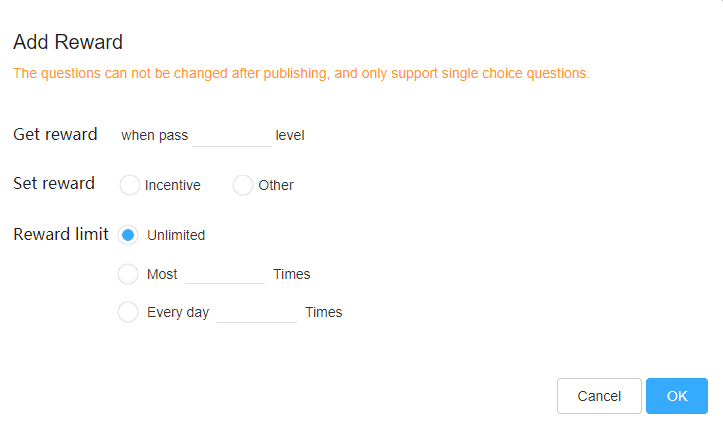Confirm the reward with OK
This screenshot has width=723, height=423.
point(676,396)
